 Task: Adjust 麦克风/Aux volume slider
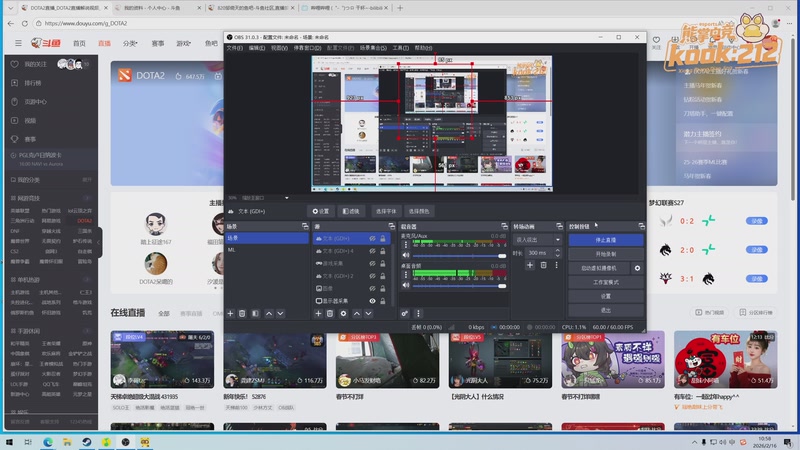[x=459, y=256]
